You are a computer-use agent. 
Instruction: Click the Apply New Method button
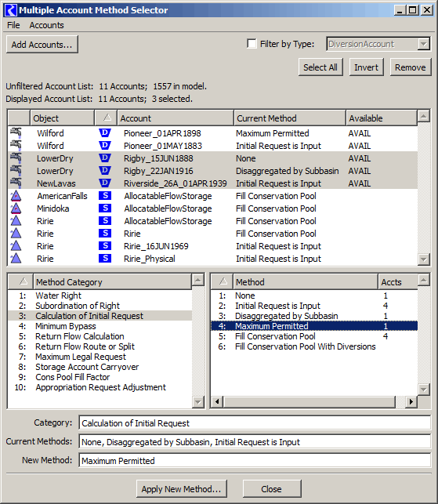[x=182, y=489]
